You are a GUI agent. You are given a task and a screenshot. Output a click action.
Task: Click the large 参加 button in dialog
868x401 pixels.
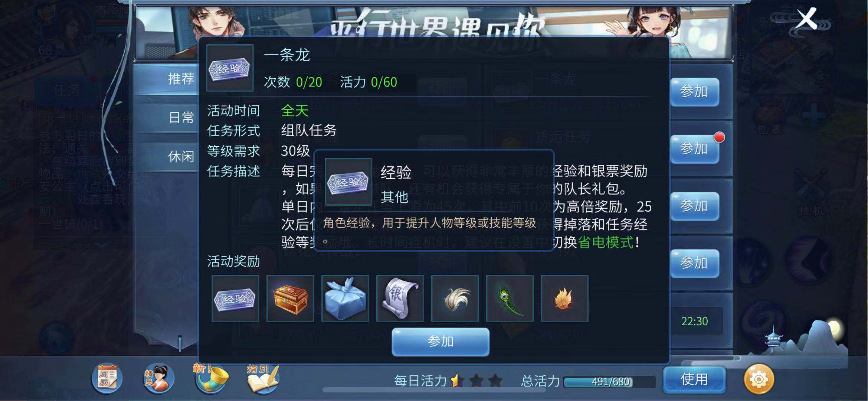440,342
